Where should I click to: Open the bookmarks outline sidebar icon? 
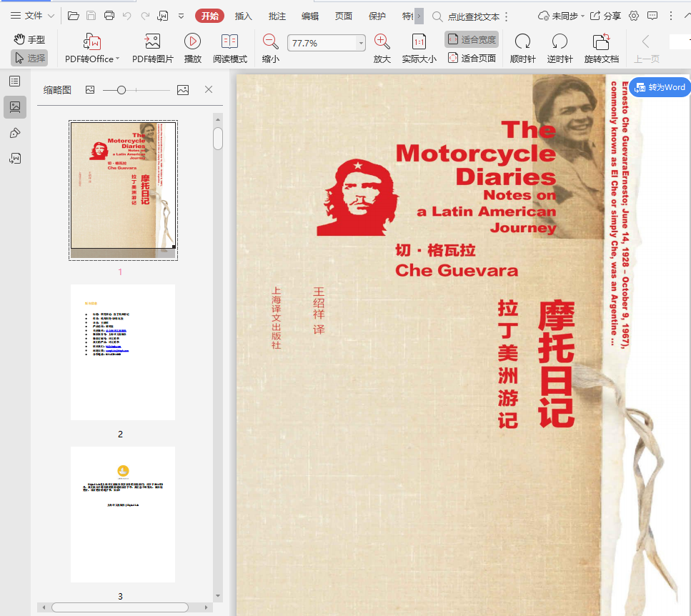click(x=14, y=81)
